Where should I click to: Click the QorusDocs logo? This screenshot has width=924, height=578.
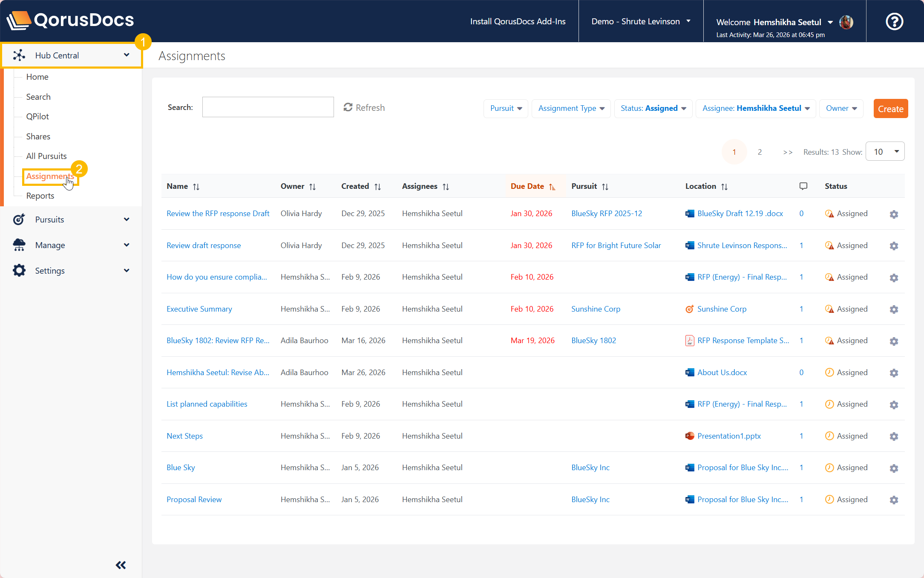coord(71,20)
